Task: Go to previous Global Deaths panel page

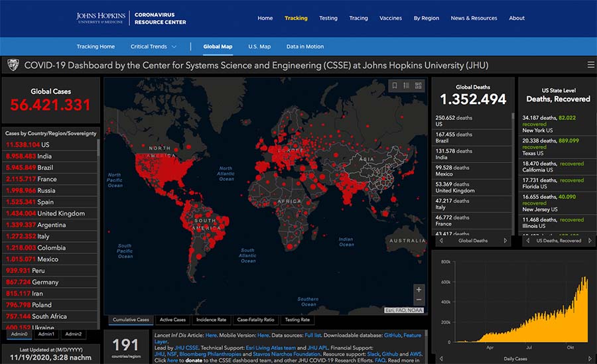Action: pyautogui.click(x=441, y=241)
